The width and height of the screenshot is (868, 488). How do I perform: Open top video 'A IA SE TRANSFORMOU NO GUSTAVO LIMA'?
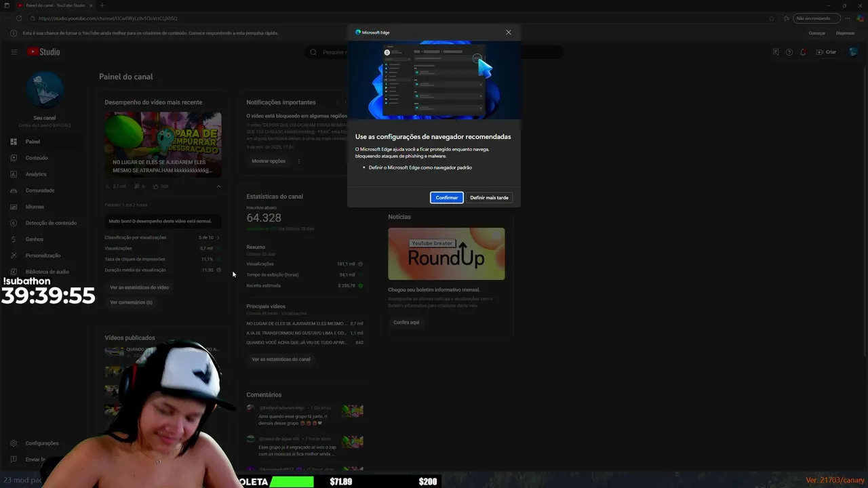304,333
